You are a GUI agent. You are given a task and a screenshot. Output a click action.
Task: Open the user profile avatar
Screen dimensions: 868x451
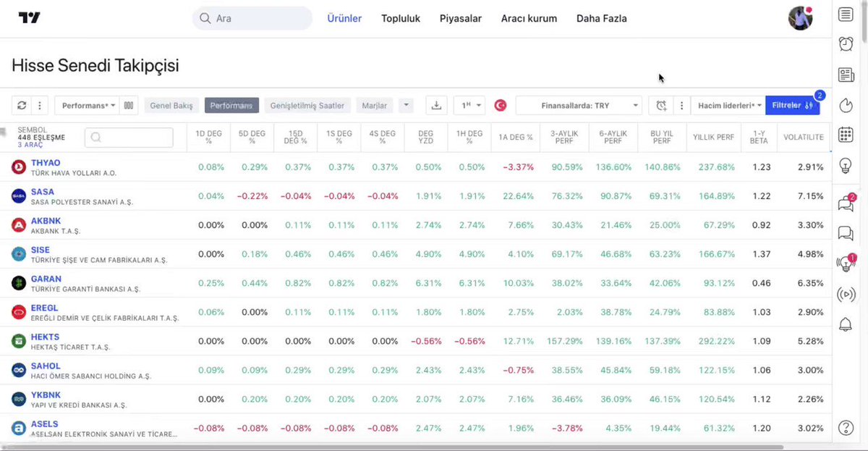click(800, 18)
